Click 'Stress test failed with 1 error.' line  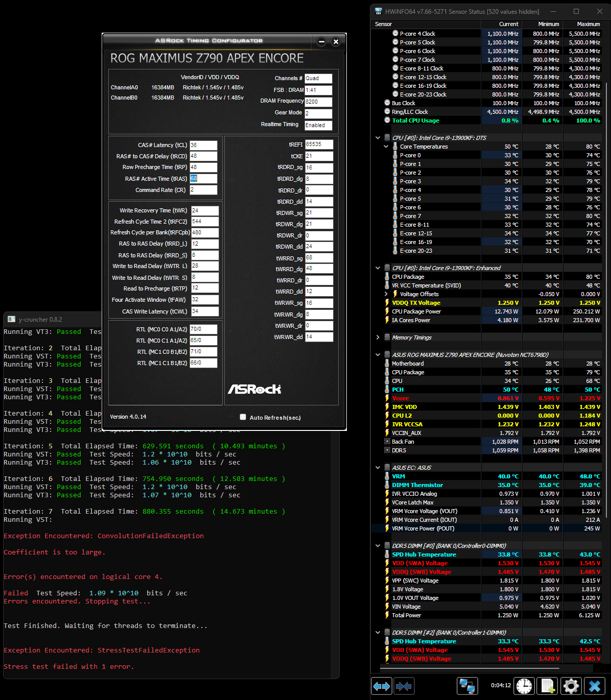click(69, 666)
